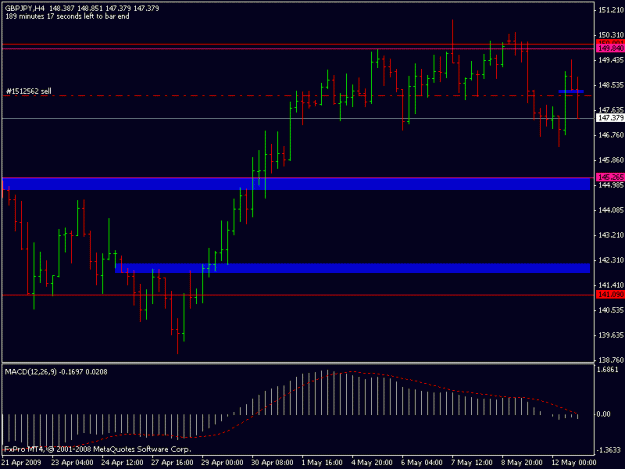Click the -1.3633 MACD scale value
This screenshot has height=469, width=625.
[x=609, y=450]
